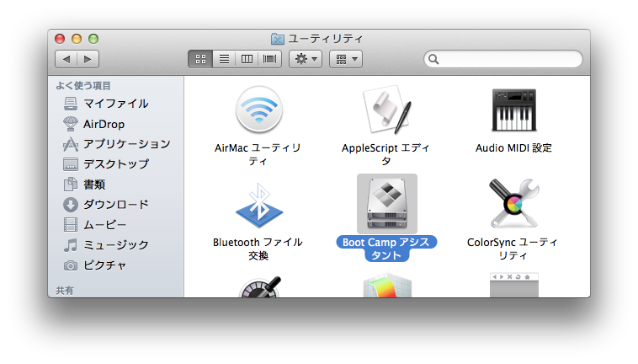
Task: Click the ムービー filmstrip sidebar icon
Action: [x=70, y=225]
